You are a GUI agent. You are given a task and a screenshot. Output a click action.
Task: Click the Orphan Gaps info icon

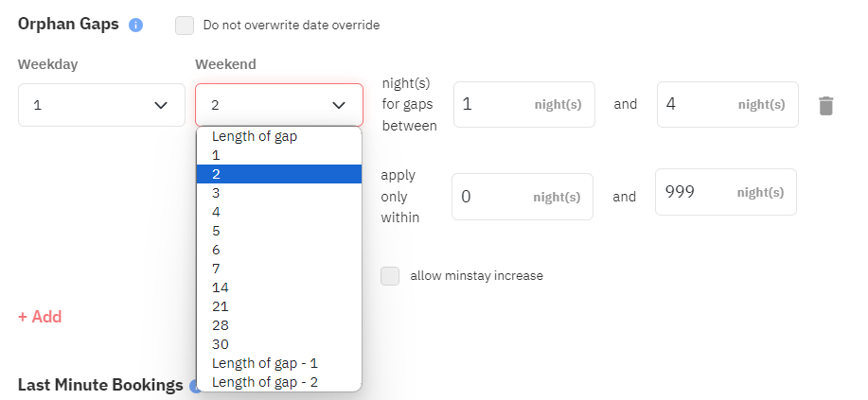pos(135,25)
